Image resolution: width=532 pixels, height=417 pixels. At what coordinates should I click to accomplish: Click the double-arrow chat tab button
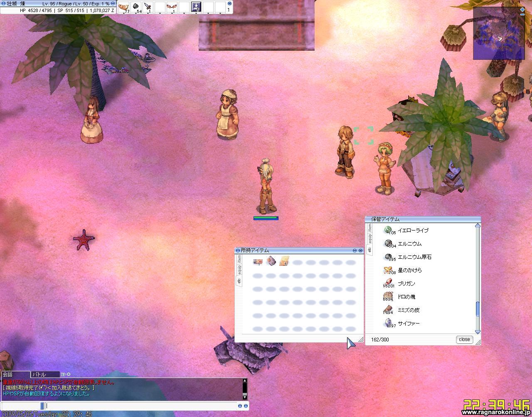click(63, 374)
